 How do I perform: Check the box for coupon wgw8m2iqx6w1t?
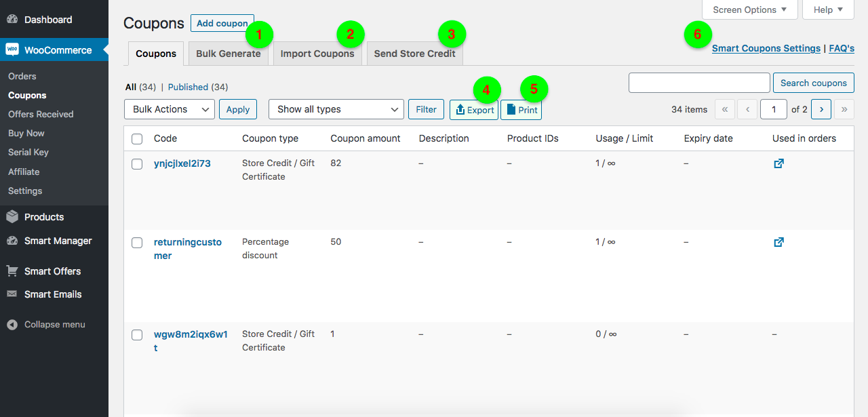(x=137, y=335)
